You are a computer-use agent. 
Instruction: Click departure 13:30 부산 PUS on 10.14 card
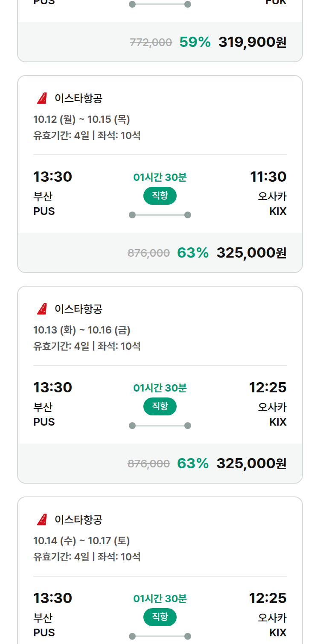(x=53, y=615)
